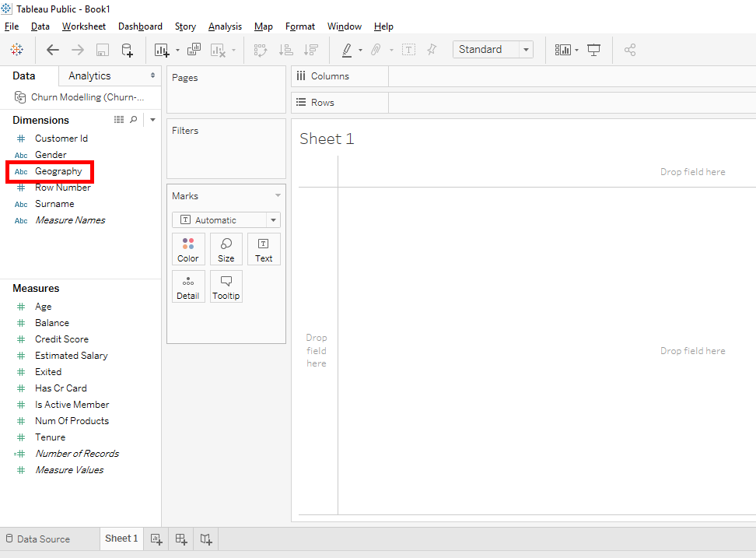This screenshot has width=756, height=558.
Task: Select the Geography dimension field
Action: pos(58,171)
